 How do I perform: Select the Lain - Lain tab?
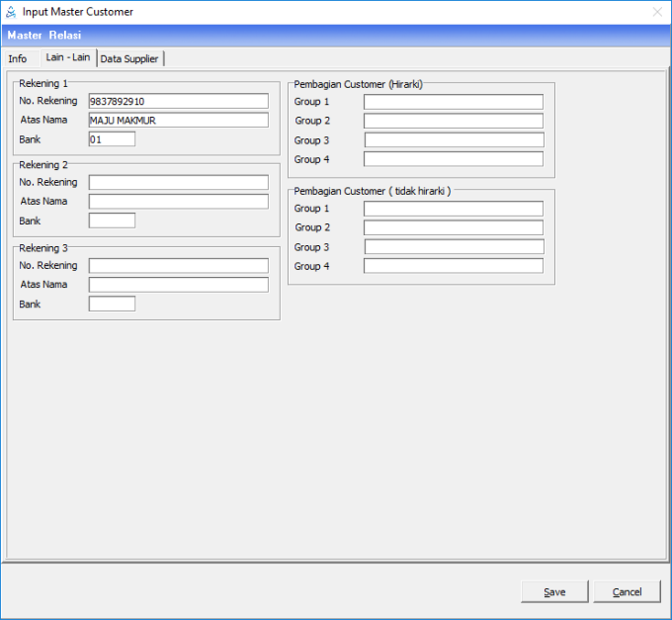click(67, 57)
